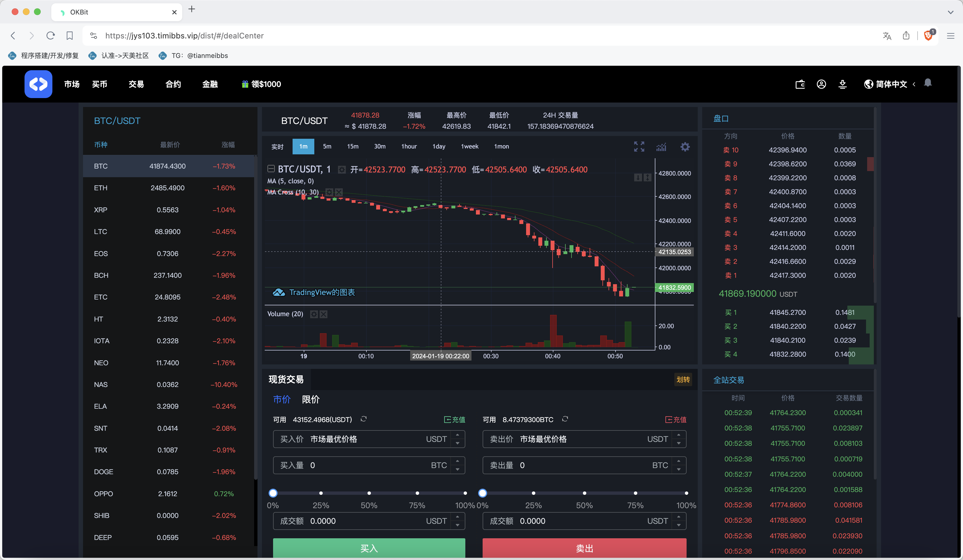This screenshot has height=560, width=963.
Task: Open the 简体中文 language dropdown
Action: coord(889,84)
